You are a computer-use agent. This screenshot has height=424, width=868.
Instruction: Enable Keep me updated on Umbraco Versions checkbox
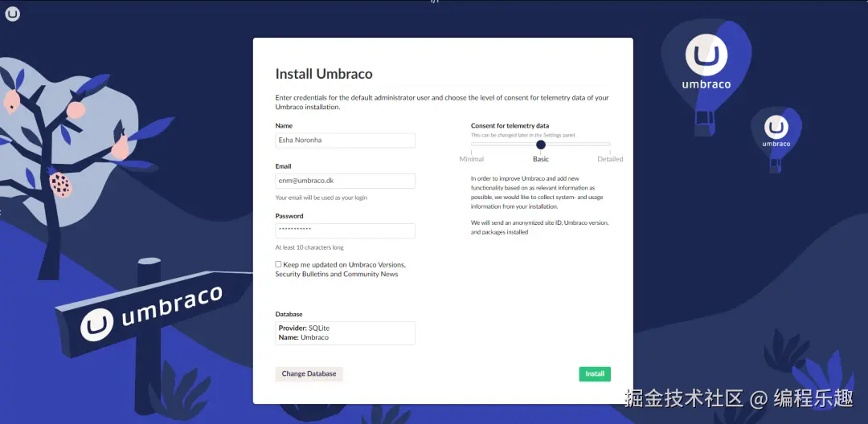pos(278,264)
